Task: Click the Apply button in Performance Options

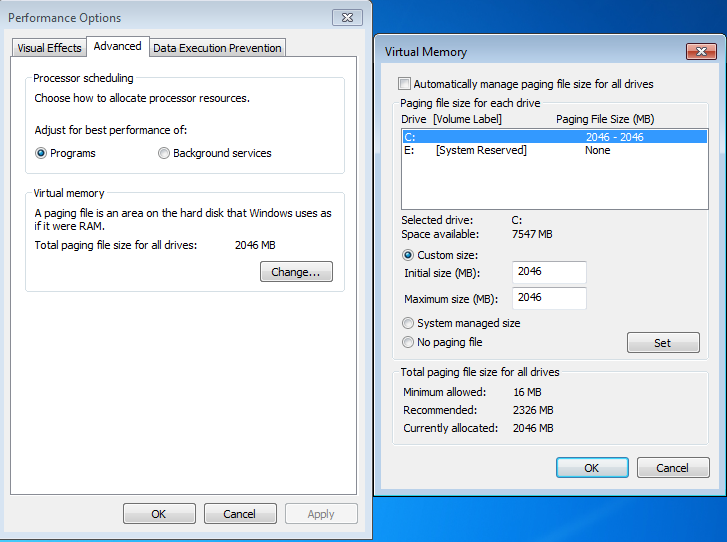Action: [x=321, y=514]
